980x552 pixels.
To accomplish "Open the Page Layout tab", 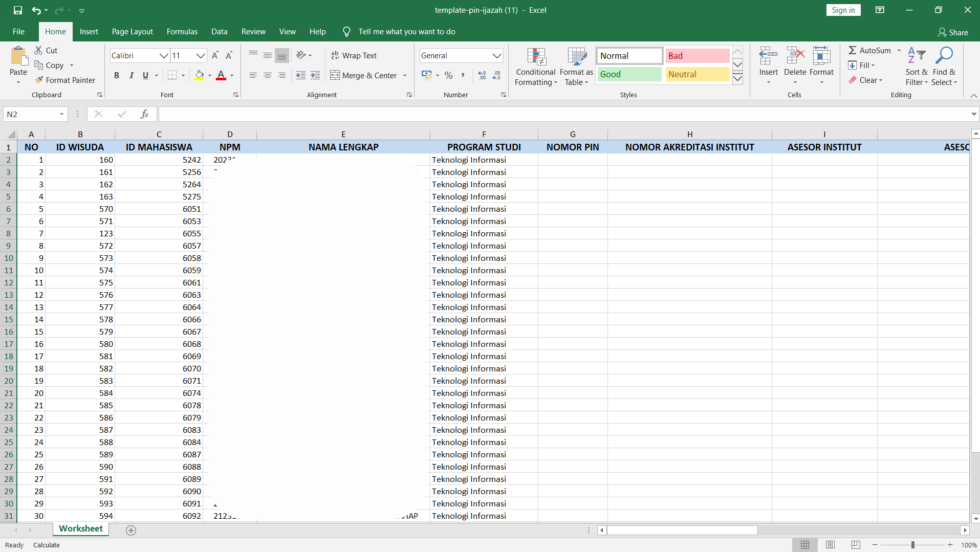I will 132,32.
